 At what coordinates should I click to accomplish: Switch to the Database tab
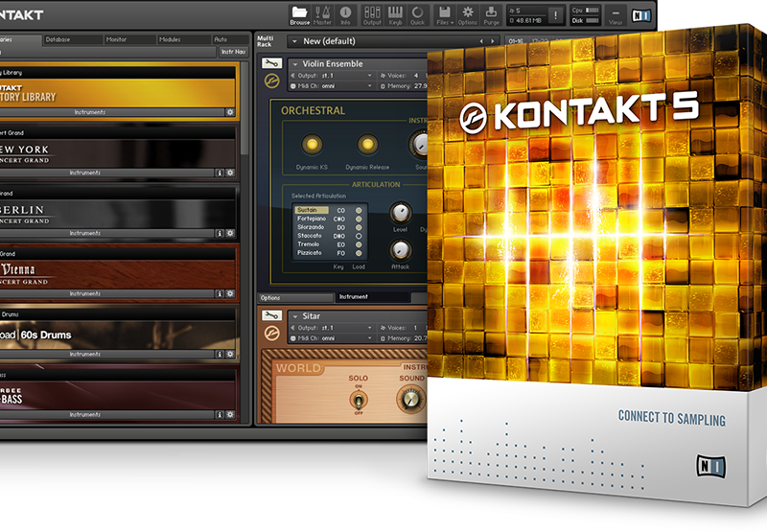click(x=73, y=39)
